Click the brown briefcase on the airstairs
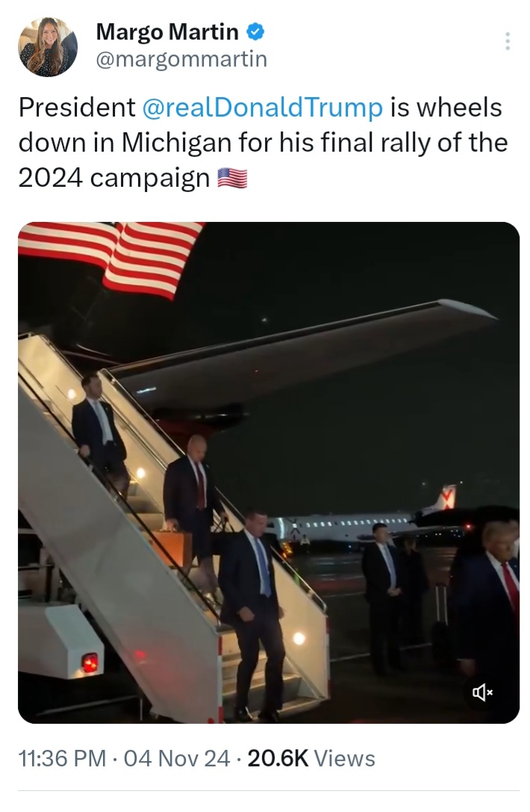The image size is (530, 812). click(174, 548)
